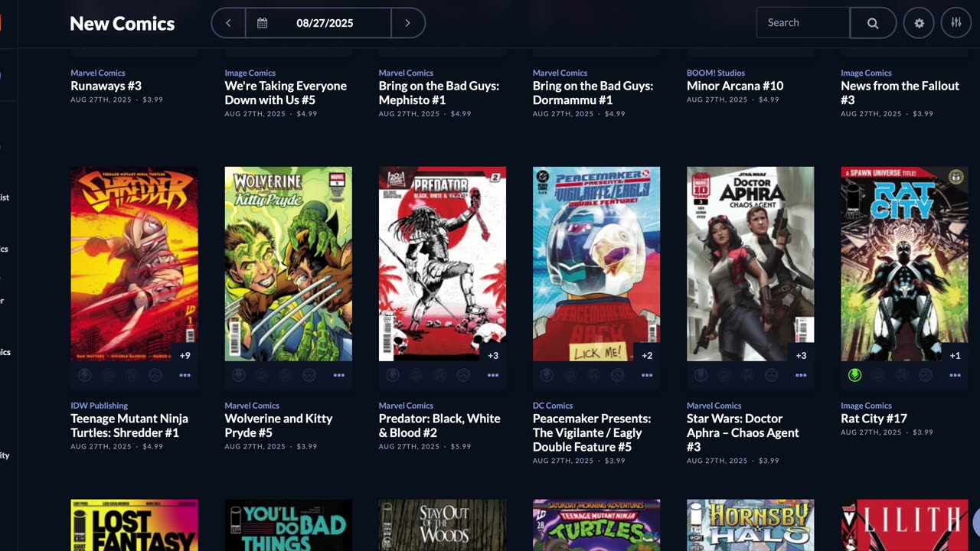Add Wolverine and Kitty Pryde #5 to wish list

(309, 375)
